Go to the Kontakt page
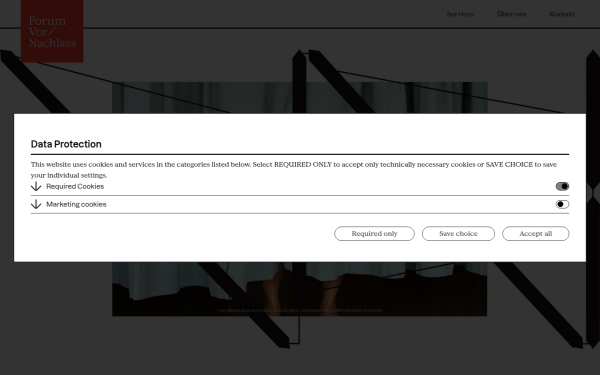Viewport: 600px width, 375px height. (562, 14)
